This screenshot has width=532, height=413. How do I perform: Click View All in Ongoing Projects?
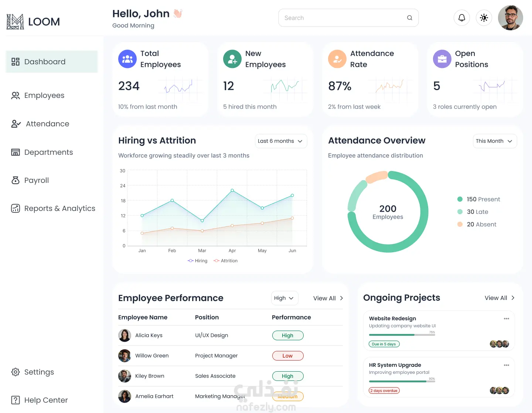pyautogui.click(x=499, y=298)
